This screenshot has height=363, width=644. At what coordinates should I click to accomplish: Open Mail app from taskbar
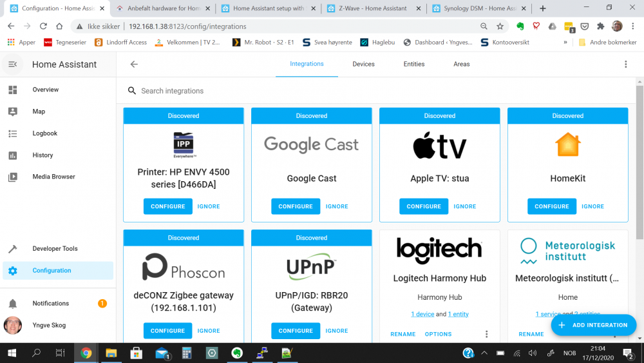[162, 353]
